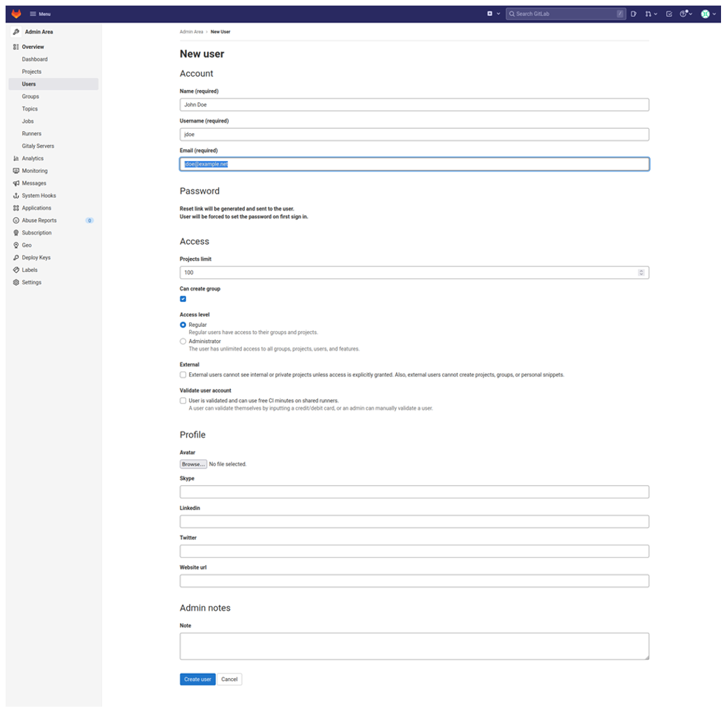This screenshot has height=713, width=728.
Task: Click the System Hooks anchor icon
Action: coord(16,195)
